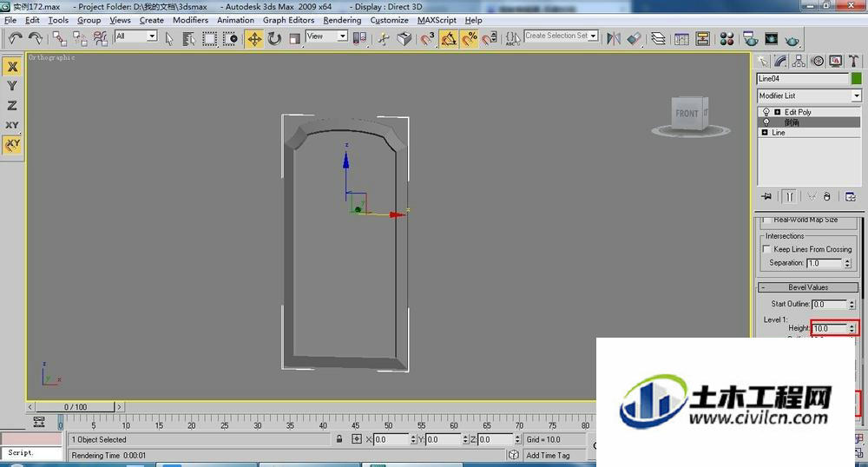Open the Hierarchy command panel tab

(x=799, y=61)
